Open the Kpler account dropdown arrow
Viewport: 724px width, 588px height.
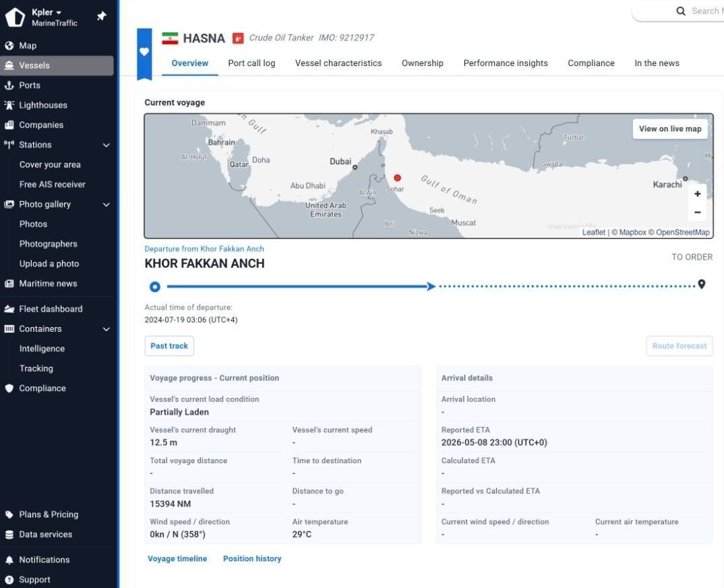coord(59,13)
